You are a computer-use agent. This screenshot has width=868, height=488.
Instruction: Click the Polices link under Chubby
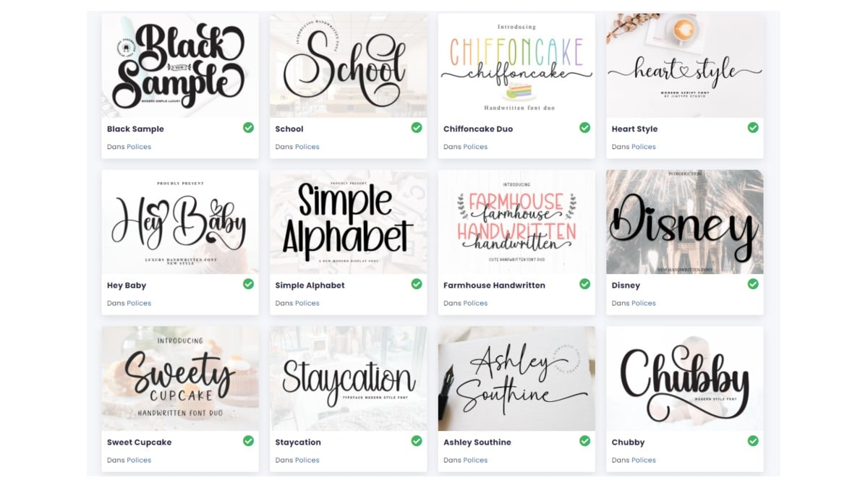tap(644, 460)
